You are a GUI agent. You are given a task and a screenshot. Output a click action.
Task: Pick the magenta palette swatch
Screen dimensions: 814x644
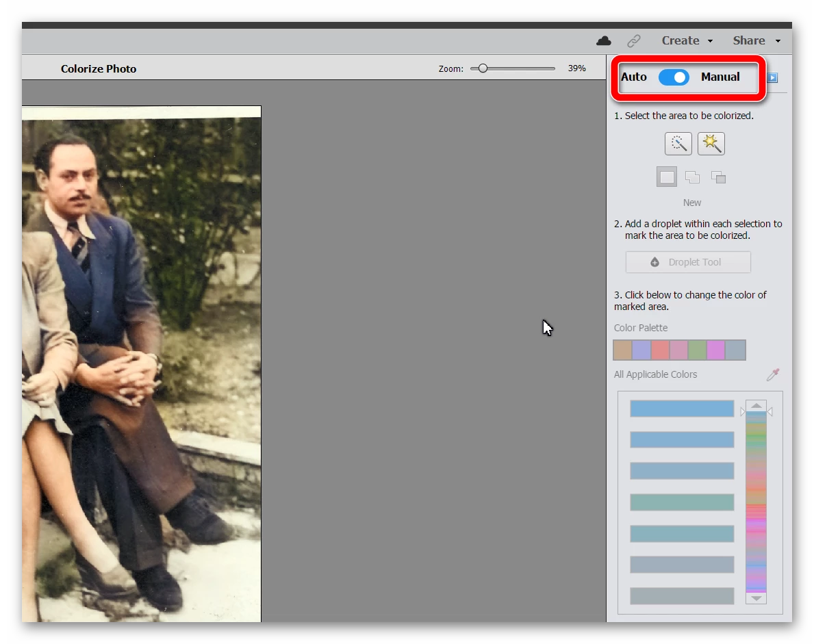(716, 350)
